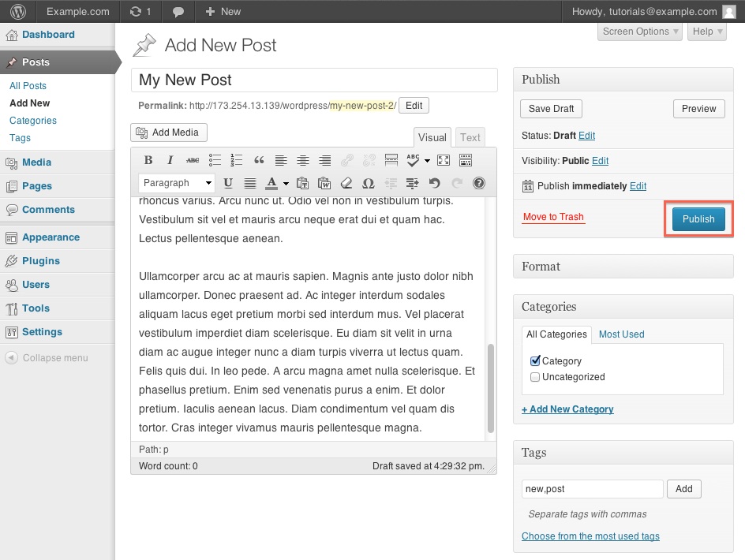
Task: Open distraction-free fullscreen writing mode
Action: [x=443, y=160]
